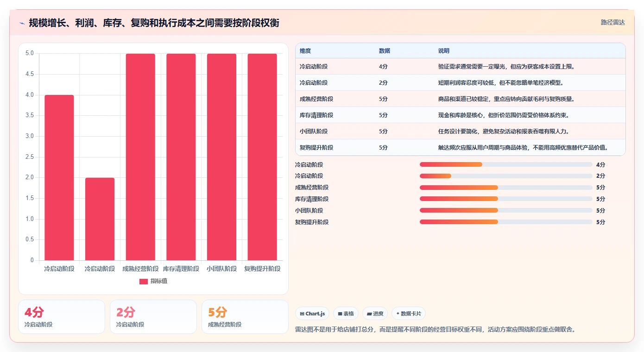Screen dimensions: 644x352
Task: Open the 5分 成熟经营阶段 stat card
Action: pos(245,317)
